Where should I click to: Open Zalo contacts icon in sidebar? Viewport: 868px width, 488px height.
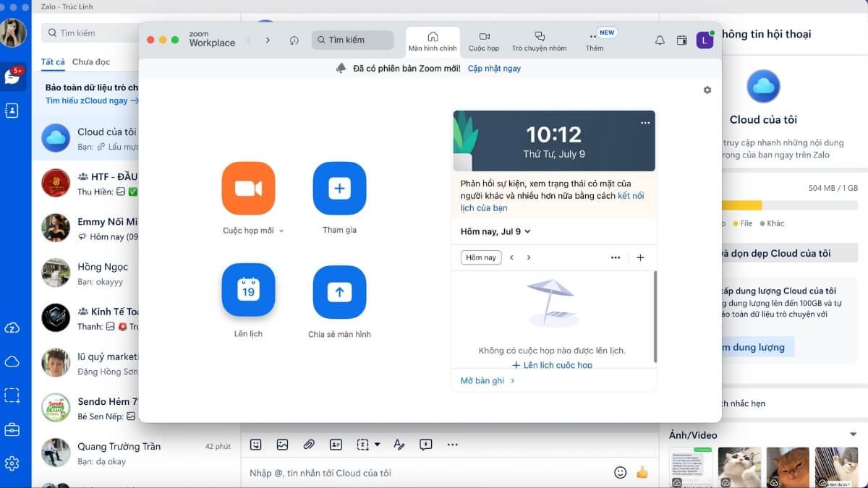(x=12, y=111)
